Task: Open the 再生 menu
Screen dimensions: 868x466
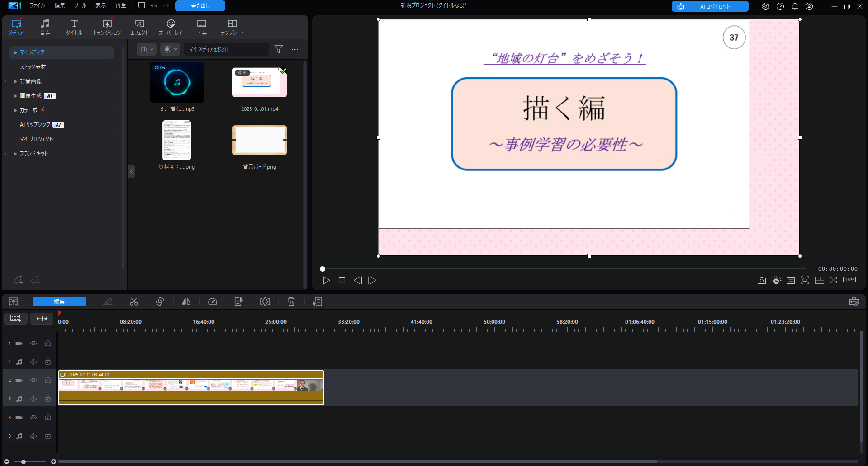Action: pyautogui.click(x=121, y=5)
